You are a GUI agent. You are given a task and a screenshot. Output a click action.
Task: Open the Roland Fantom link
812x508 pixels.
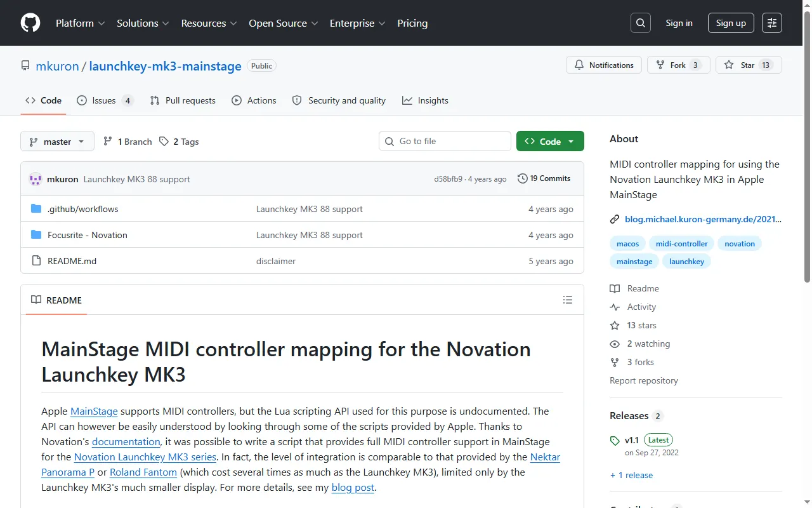(x=143, y=472)
